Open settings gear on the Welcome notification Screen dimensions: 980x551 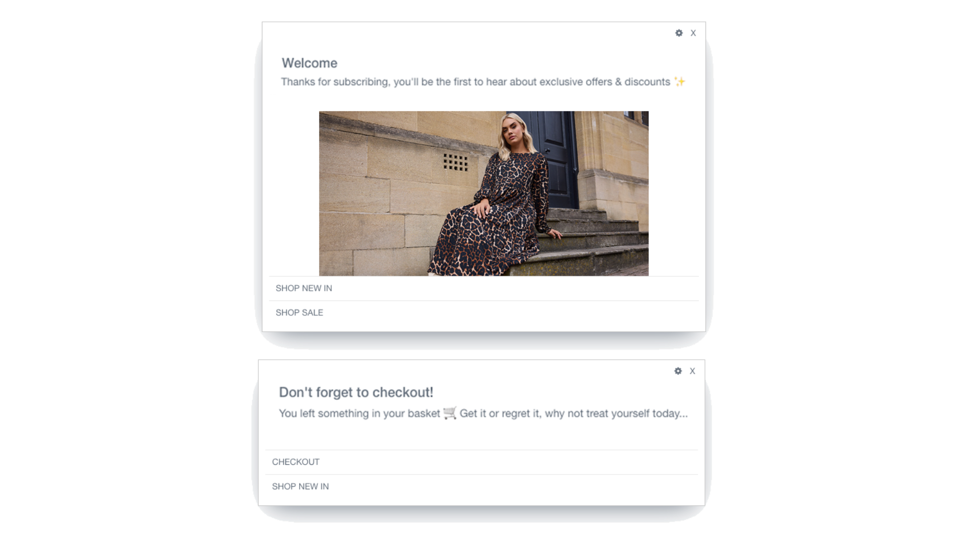[679, 33]
